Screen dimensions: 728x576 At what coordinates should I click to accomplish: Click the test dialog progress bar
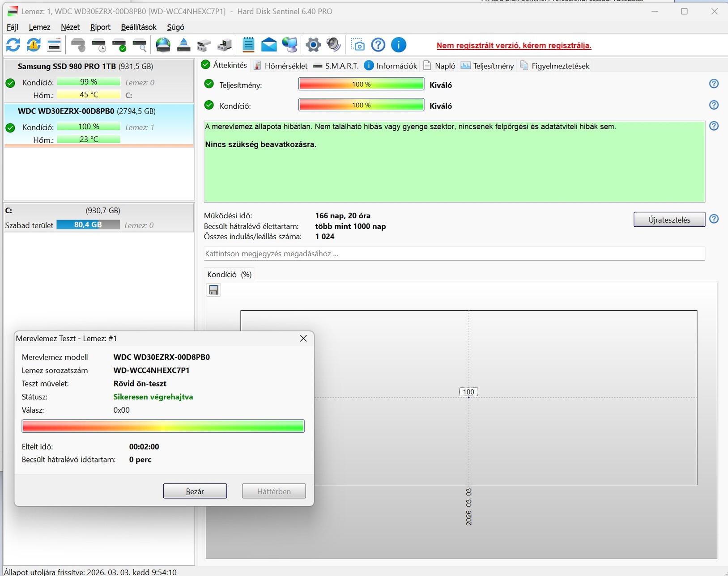pos(163,426)
